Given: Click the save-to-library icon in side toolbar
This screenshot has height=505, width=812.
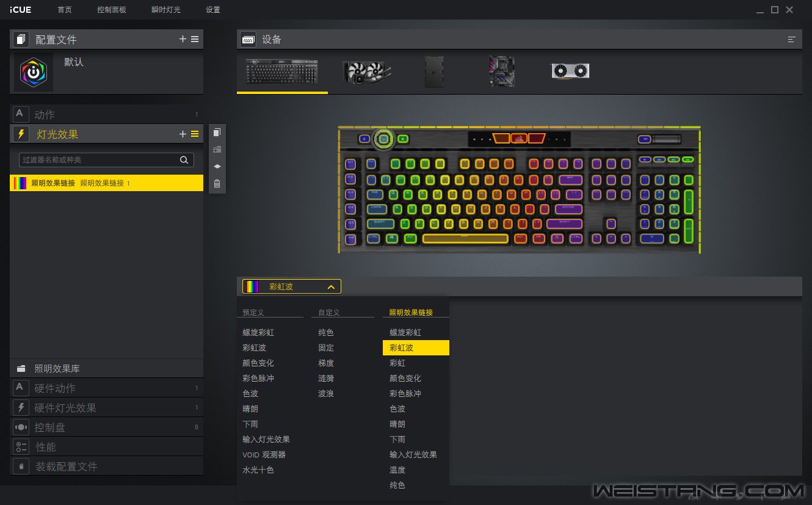Looking at the screenshot, I should point(217,150).
